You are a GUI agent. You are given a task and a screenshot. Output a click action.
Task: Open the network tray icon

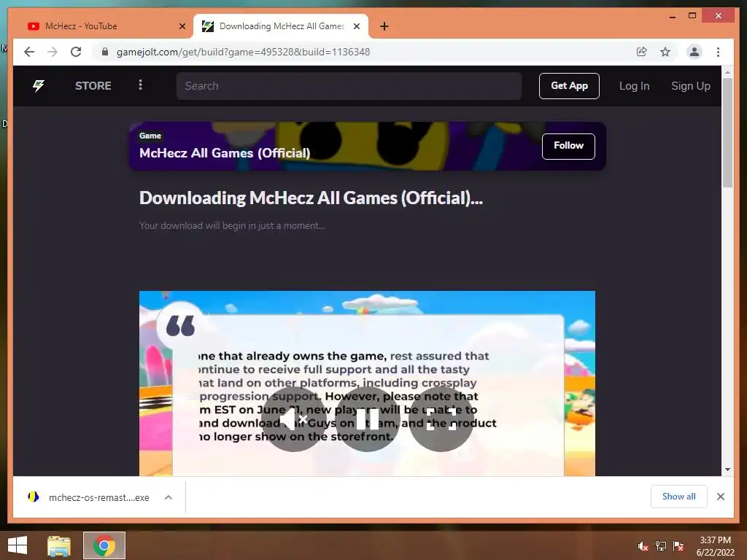[x=661, y=546]
